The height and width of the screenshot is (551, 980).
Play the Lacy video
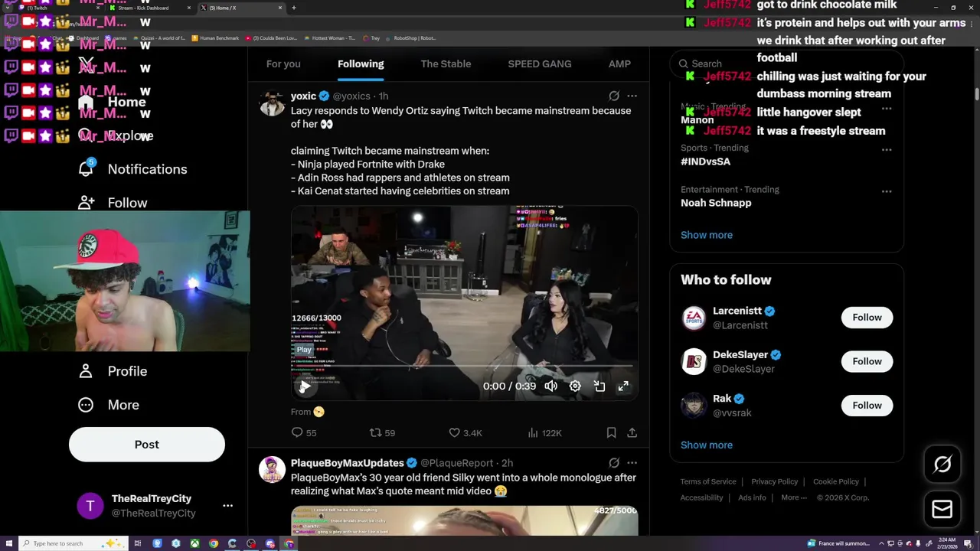[x=304, y=387]
